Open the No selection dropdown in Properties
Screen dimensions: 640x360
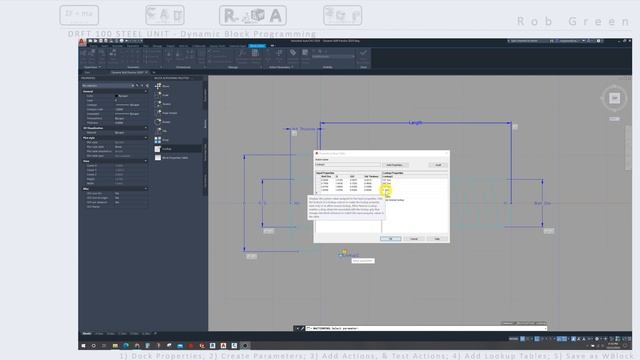coord(105,86)
